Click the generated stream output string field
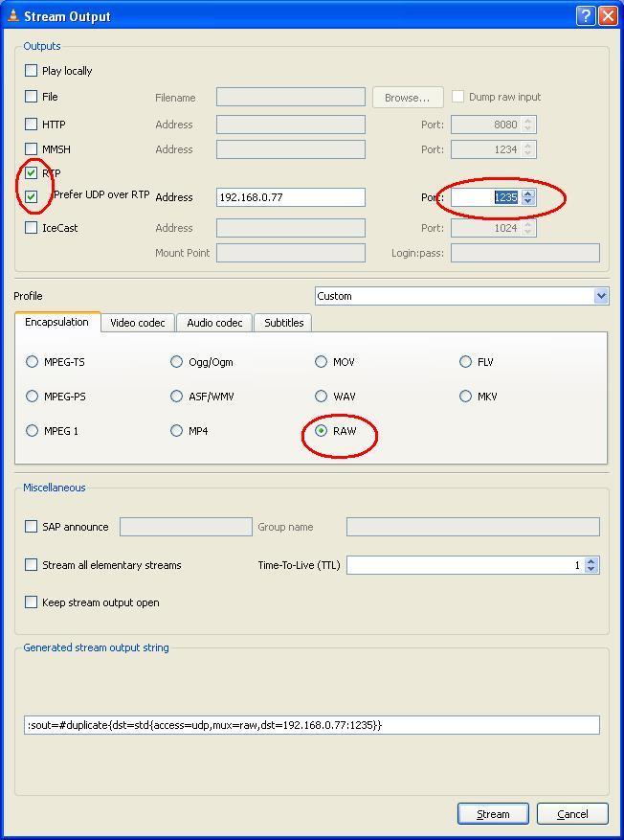624x840 pixels. click(x=311, y=725)
